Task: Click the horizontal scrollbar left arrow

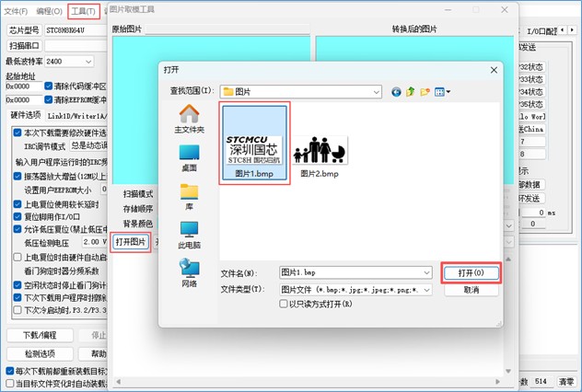Action: (x=119, y=381)
